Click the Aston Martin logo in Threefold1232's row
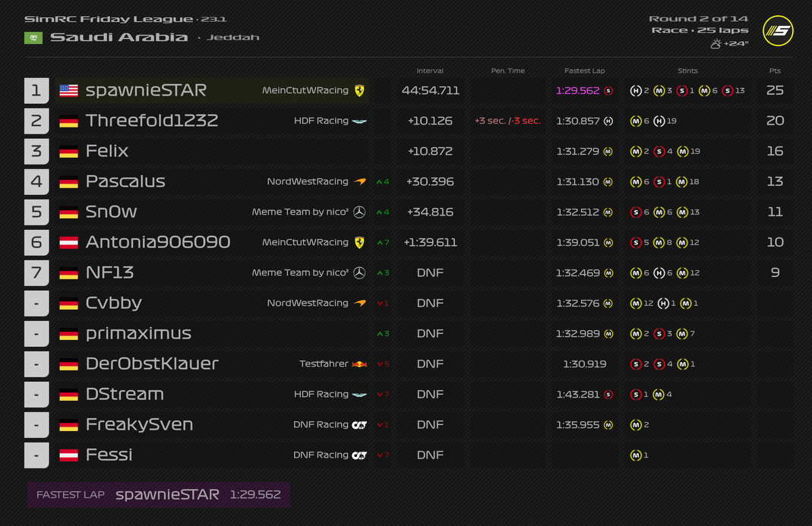 [359, 121]
